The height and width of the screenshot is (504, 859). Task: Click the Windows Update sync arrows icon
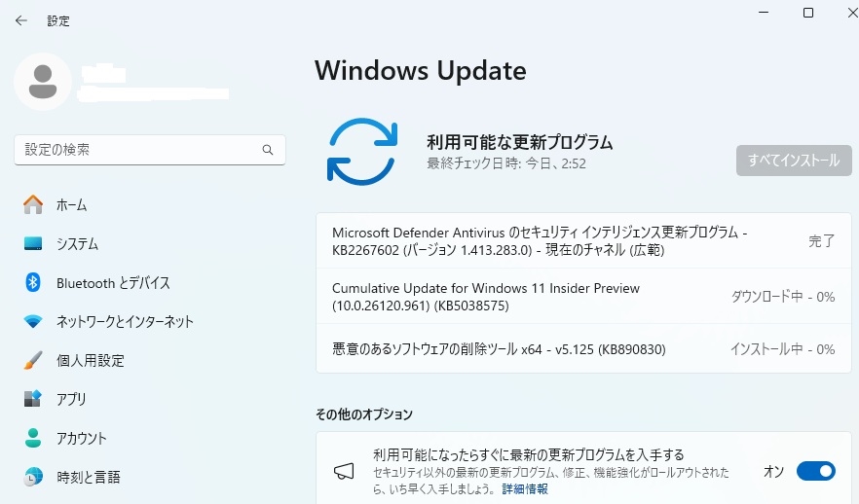pyautogui.click(x=362, y=152)
